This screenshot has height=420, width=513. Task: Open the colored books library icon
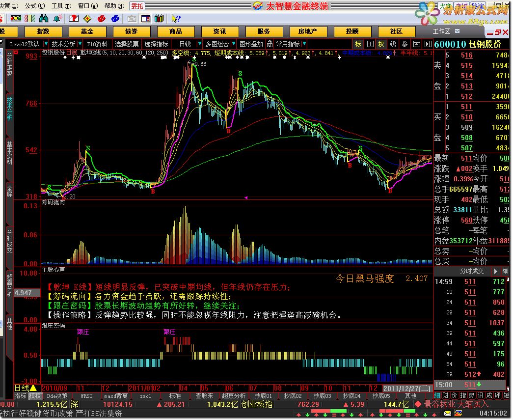(160, 19)
